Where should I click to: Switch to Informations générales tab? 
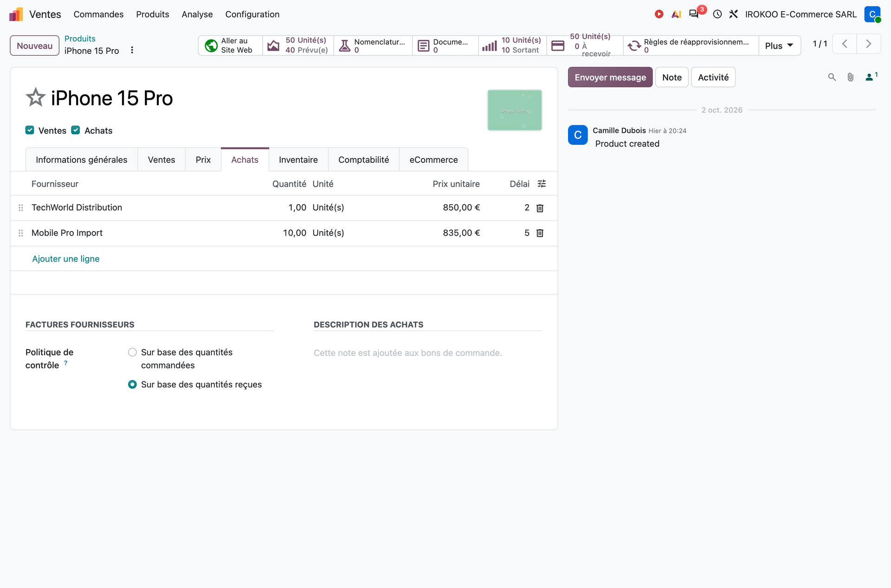coord(82,160)
